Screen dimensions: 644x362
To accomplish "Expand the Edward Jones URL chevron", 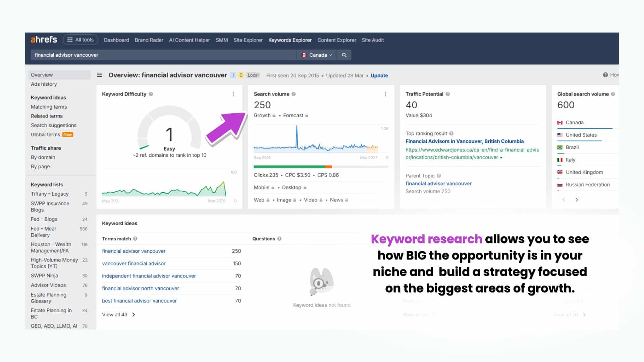I will [501, 157].
